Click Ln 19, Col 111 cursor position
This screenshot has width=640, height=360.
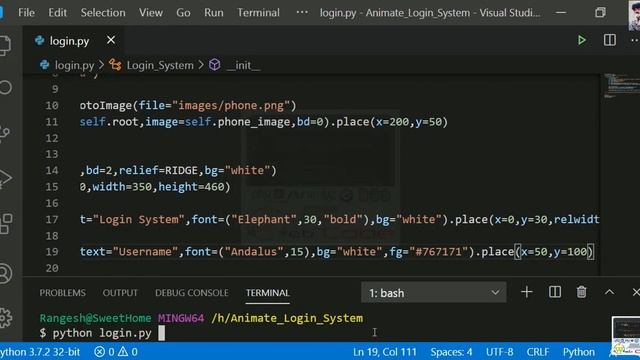(384, 352)
